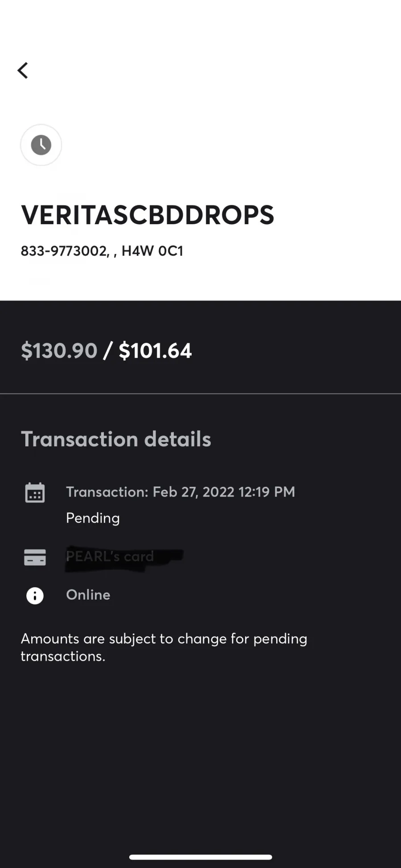Screen dimensions: 401x868
Task: Tap the credit card icon
Action: pyautogui.click(x=35, y=557)
